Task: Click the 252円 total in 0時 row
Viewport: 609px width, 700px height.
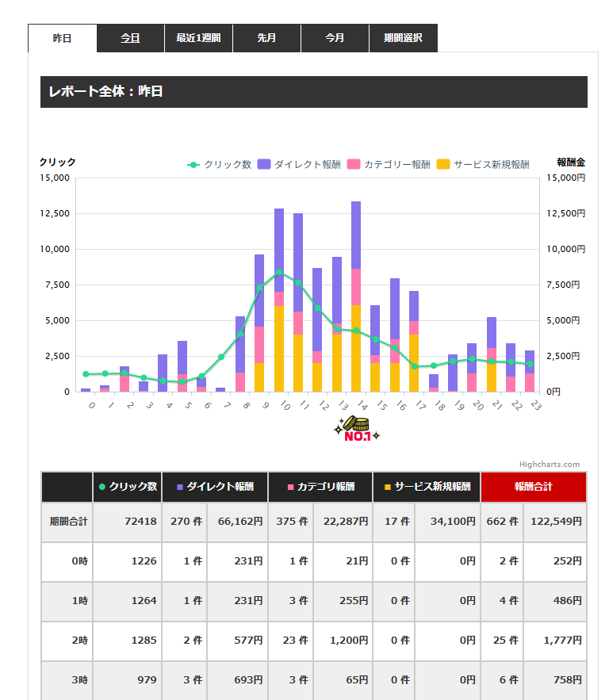Action: point(555,561)
